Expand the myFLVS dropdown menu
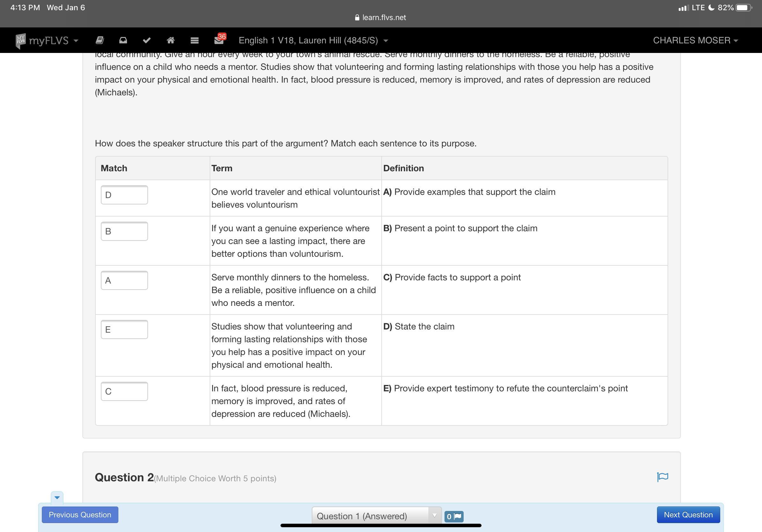762x532 pixels. click(x=53, y=41)
